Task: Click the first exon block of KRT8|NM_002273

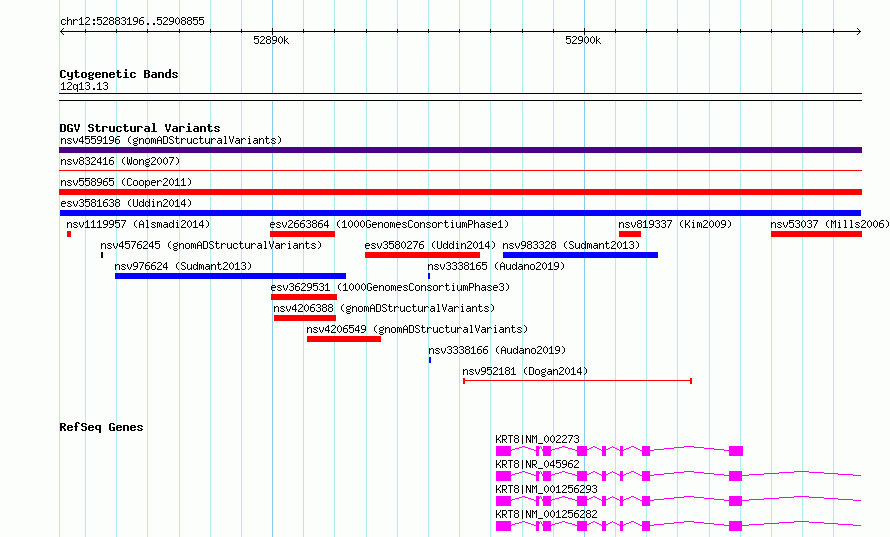Action: (503, 451)
